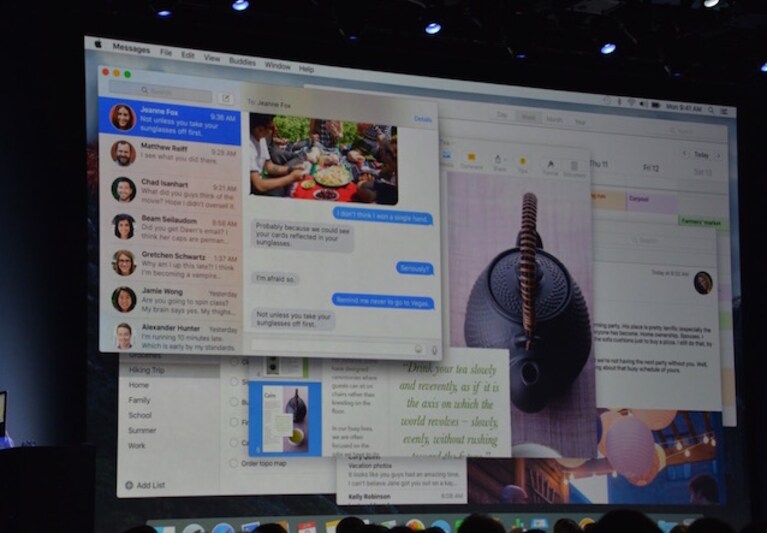
Task: Select the Jeanne Fox conversation
Action: (170, 120)
